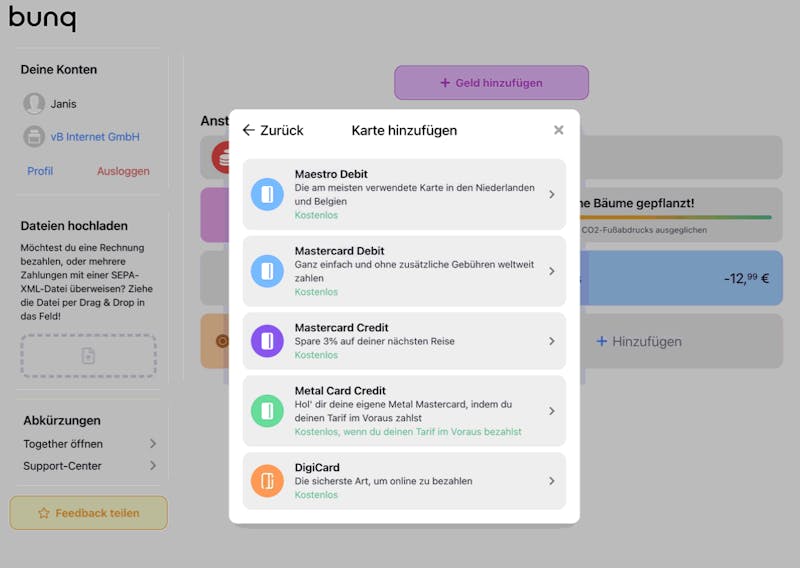The image size is (800, 568).
Task: Select the Mastercard Credit card title
Action: click(x=341, y=327)
